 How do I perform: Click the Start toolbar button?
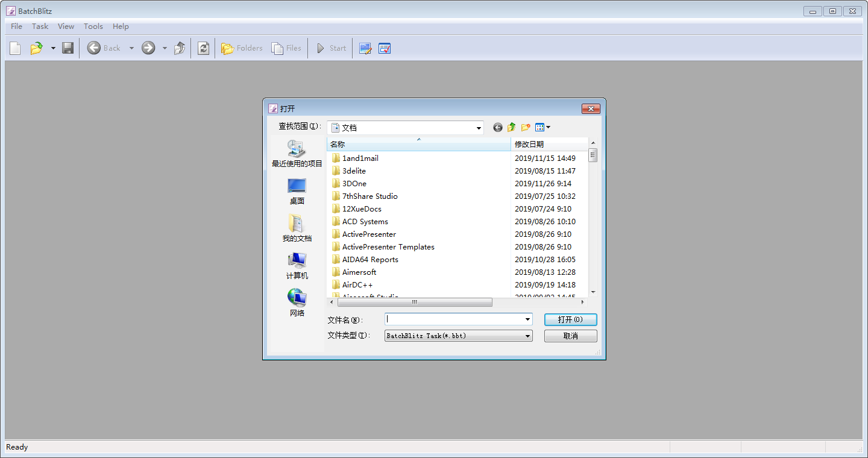click(x=332, y=48)
